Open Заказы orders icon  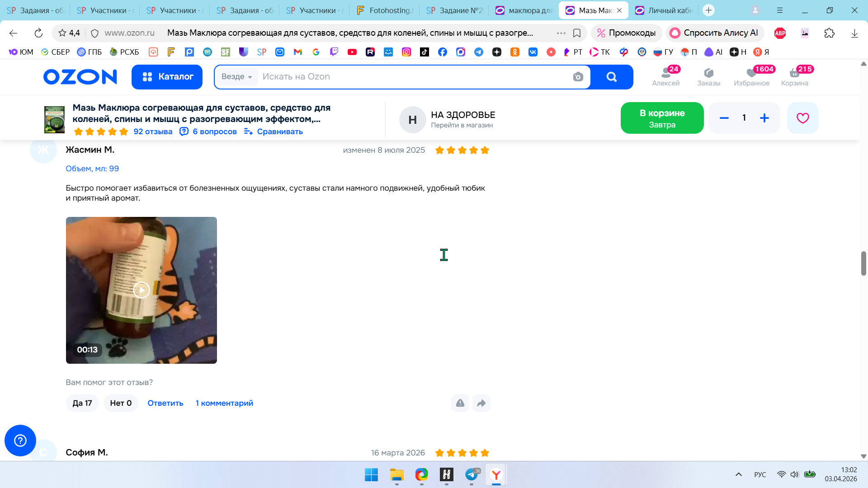pos(708,76)
